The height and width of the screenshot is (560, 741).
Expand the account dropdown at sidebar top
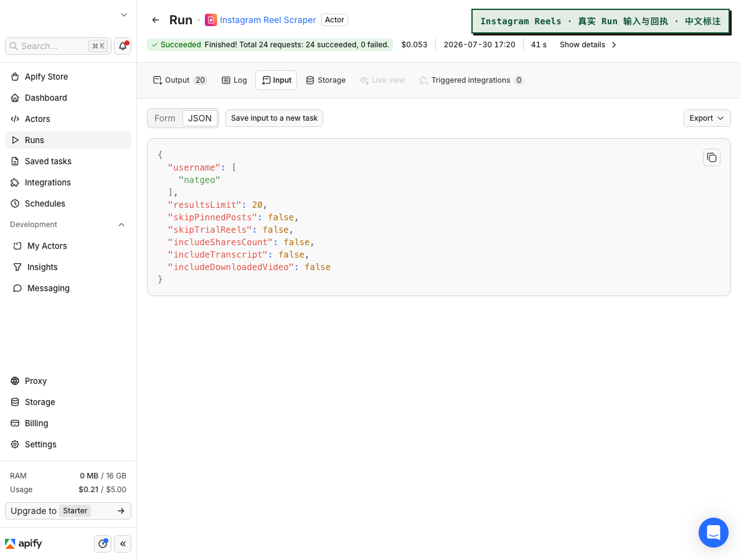pos(124,15)
